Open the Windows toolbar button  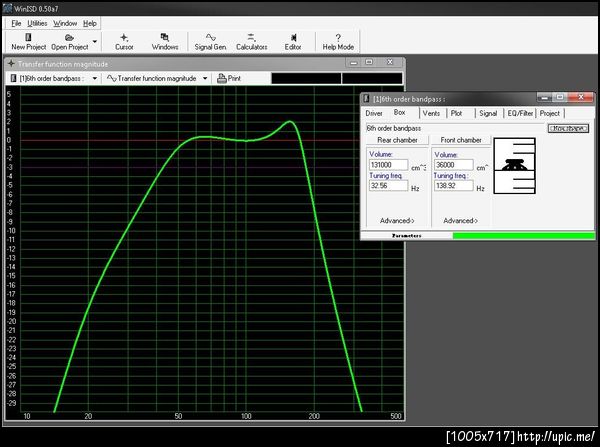[165, 37]
